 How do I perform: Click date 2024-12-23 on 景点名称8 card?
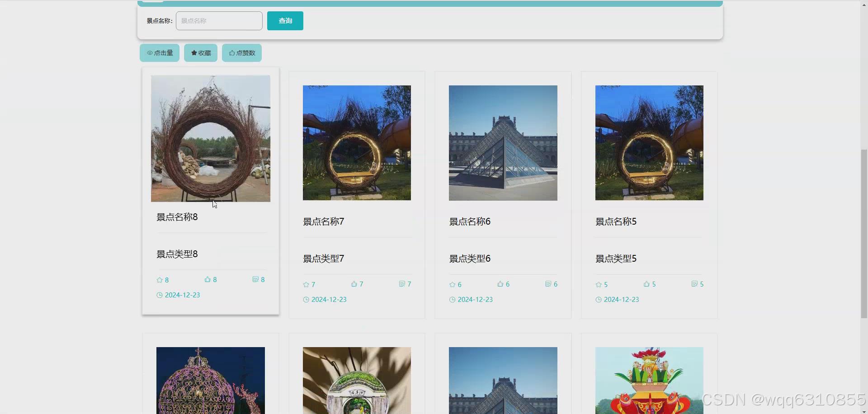click(x=182, y=295)
